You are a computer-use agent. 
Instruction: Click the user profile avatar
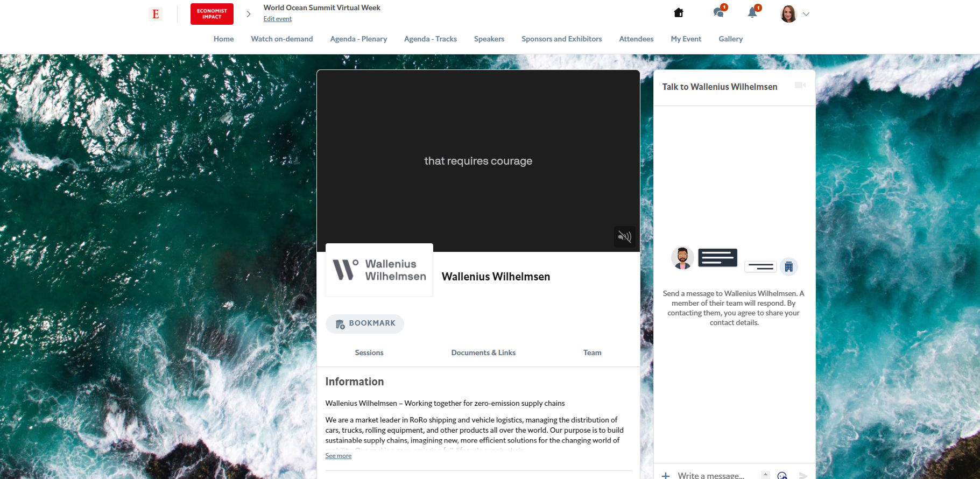click(788, 14)
